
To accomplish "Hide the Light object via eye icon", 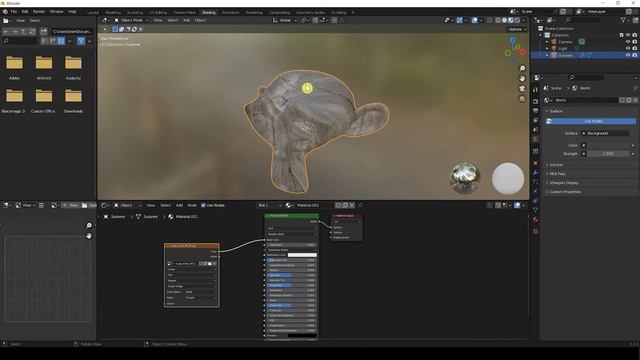I will (628, 48).
